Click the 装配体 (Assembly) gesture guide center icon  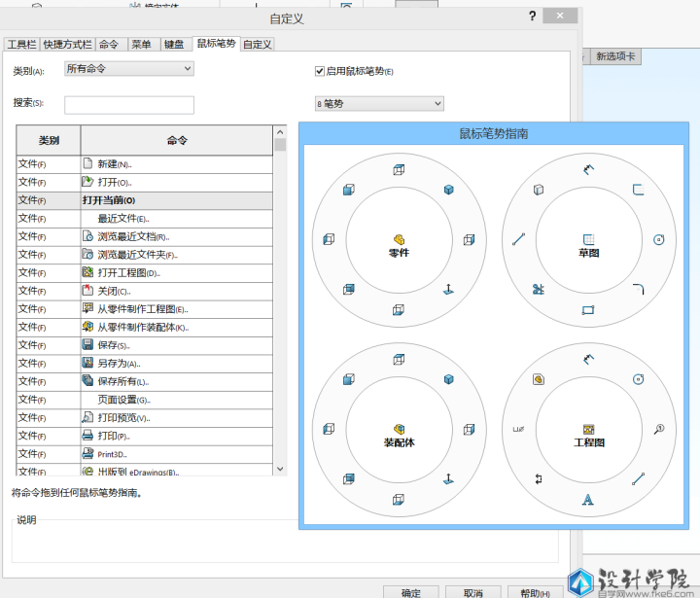399,429
